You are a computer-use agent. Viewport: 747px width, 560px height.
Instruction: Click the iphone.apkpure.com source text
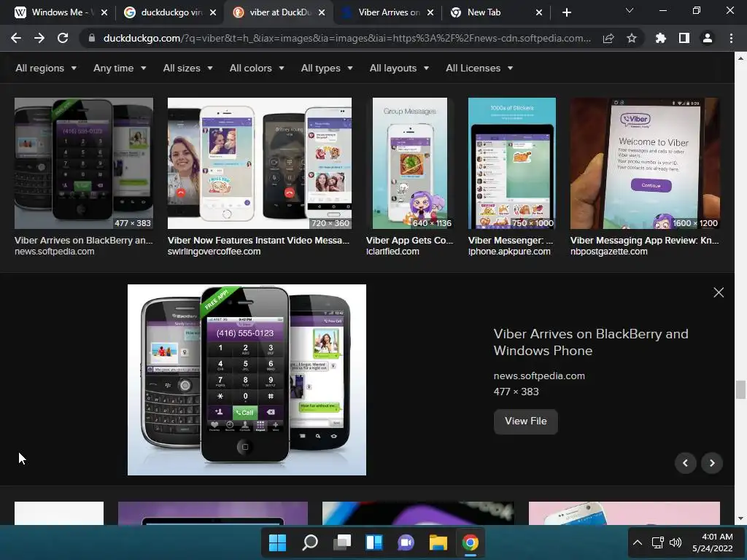[509, 252]
